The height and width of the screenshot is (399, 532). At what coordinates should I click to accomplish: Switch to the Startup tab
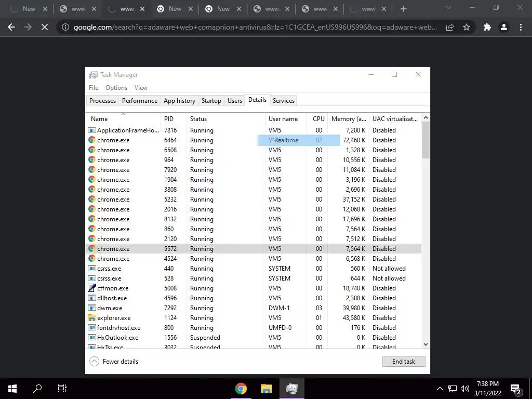(x=211, y=101)
